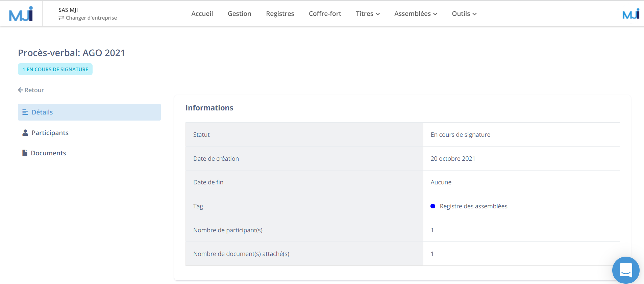This screenshot has width=644, height=284.
Task: Expand the Assemblées dropdown menu
Action: point(416,14)
